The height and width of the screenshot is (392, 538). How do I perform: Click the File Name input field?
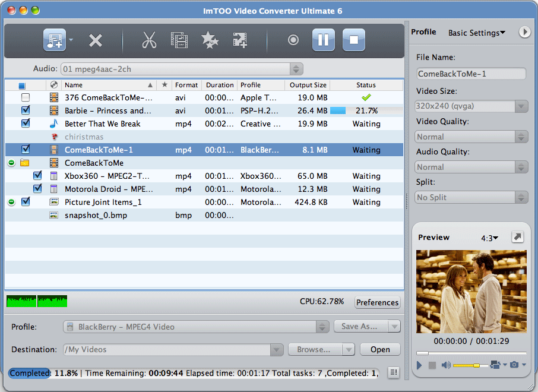click(471, 74)
